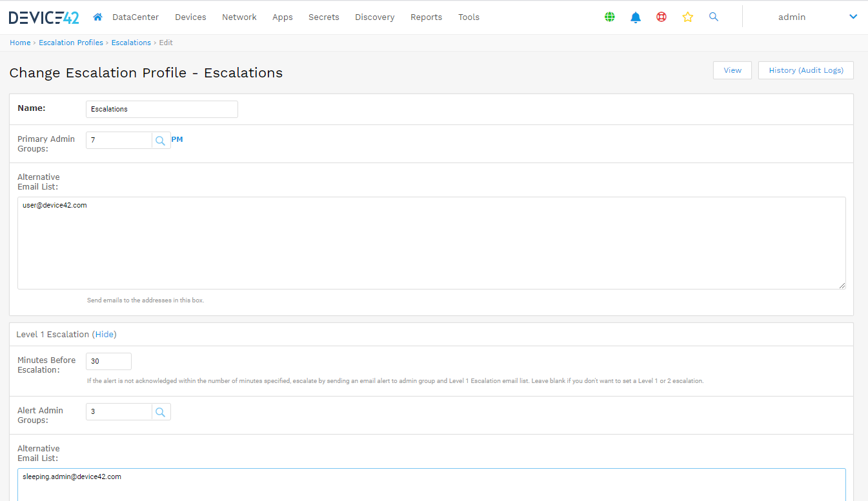Viewport: 868px width, 501px height.
Task: Click the Name input field
Action: [161, 109]
